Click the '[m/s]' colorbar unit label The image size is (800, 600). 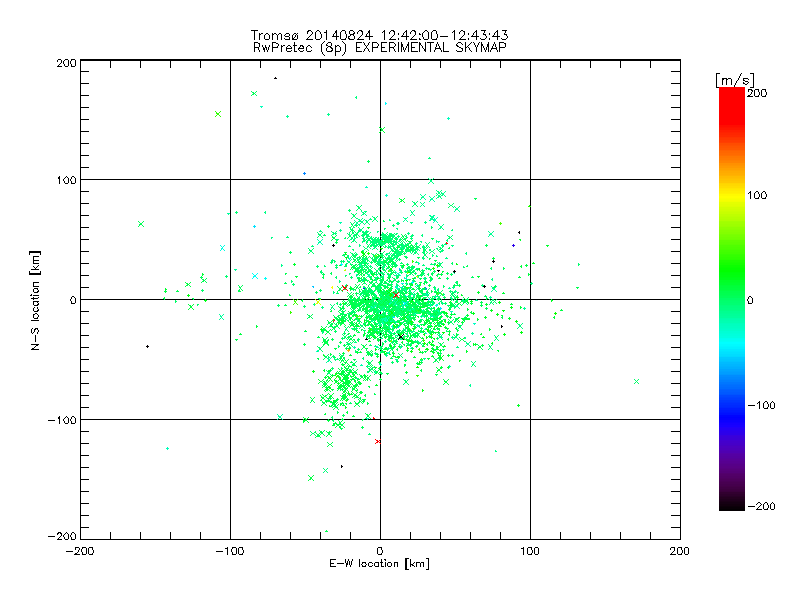point(735,80)
